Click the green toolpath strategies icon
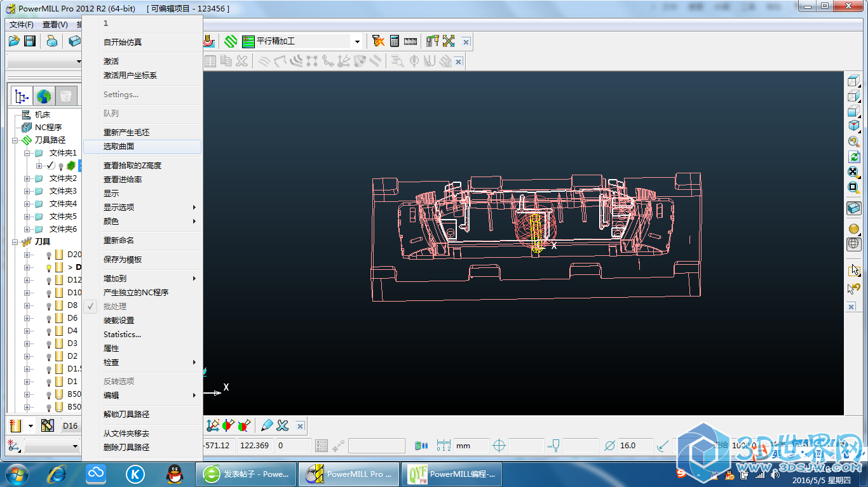 coord(231,41)
